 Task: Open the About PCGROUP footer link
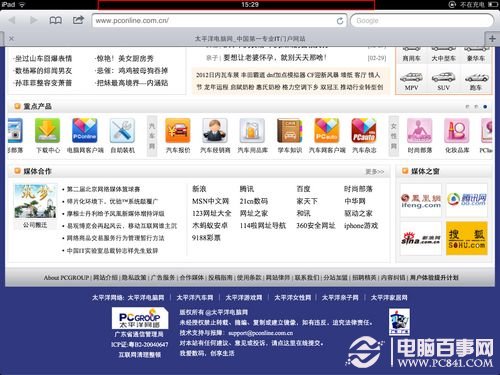[x=66, y=277]
